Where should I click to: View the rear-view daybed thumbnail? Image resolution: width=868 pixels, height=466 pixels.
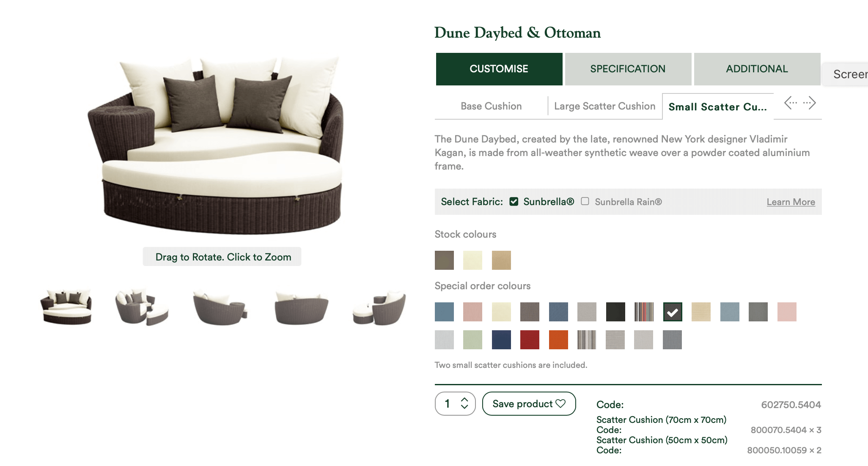coord(301,307)
